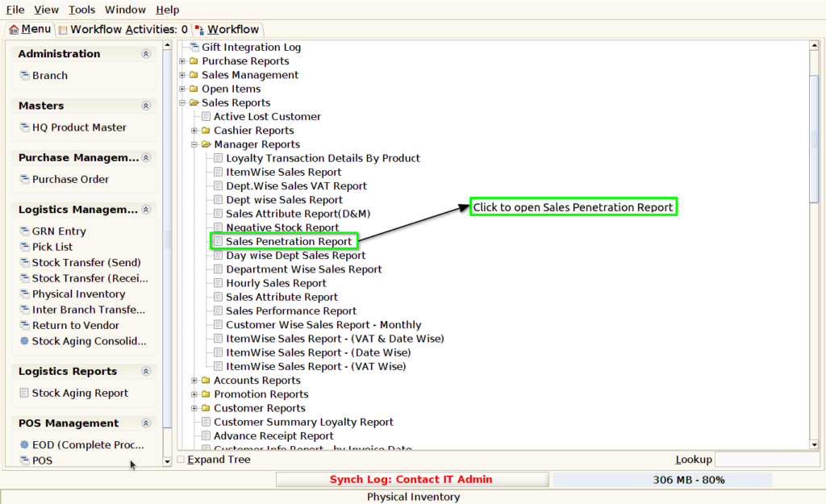Click the GRN Entry icon
Screen dimensions: 826x504
coord(24,231)
